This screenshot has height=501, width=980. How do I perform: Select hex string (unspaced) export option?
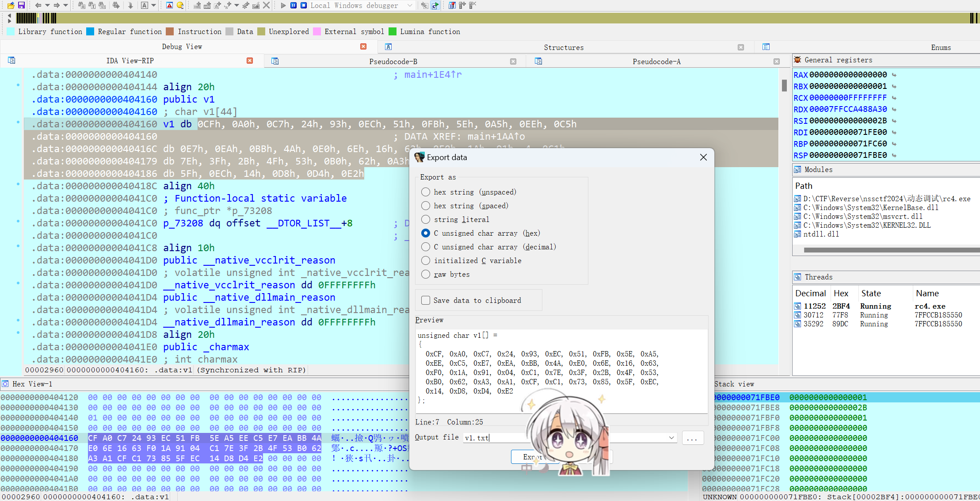click(x=426, y=192)
